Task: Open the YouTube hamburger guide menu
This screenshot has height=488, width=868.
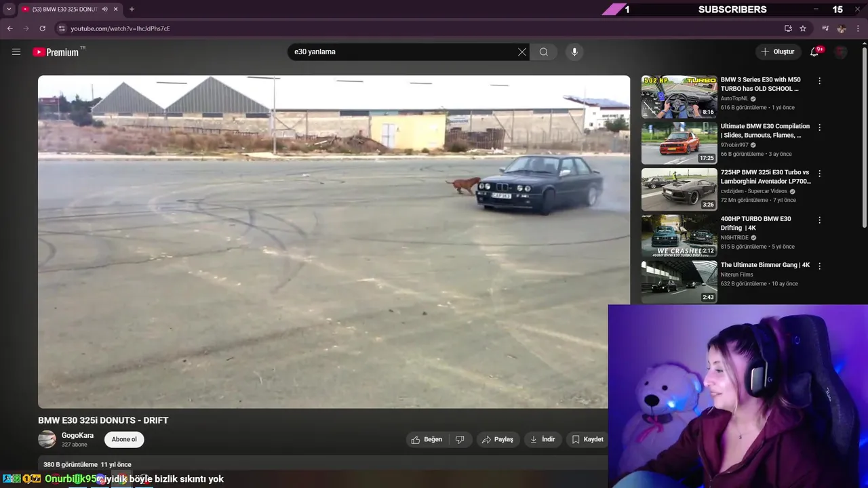Action: 16,52
